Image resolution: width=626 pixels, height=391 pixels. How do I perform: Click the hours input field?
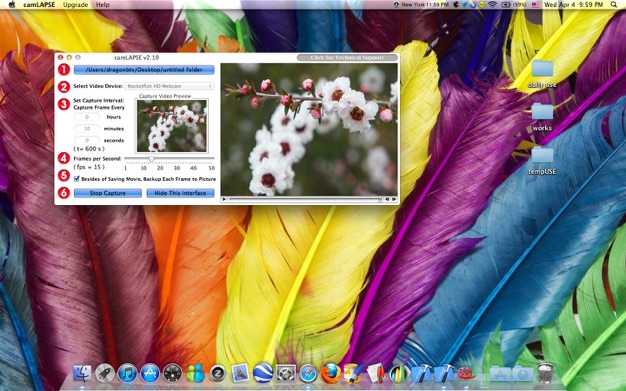point(87,117)
